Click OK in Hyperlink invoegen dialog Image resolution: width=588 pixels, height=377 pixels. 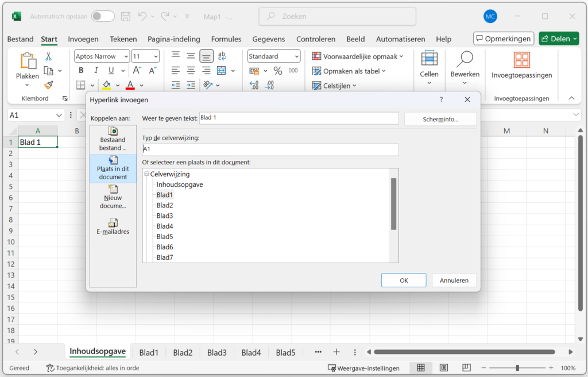point(404,280)
